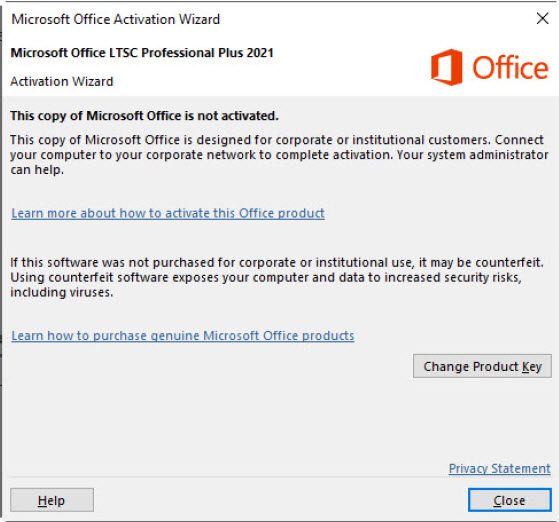
Task: Click the orange 'Office' wordmark text
Action: pos(510,67)
